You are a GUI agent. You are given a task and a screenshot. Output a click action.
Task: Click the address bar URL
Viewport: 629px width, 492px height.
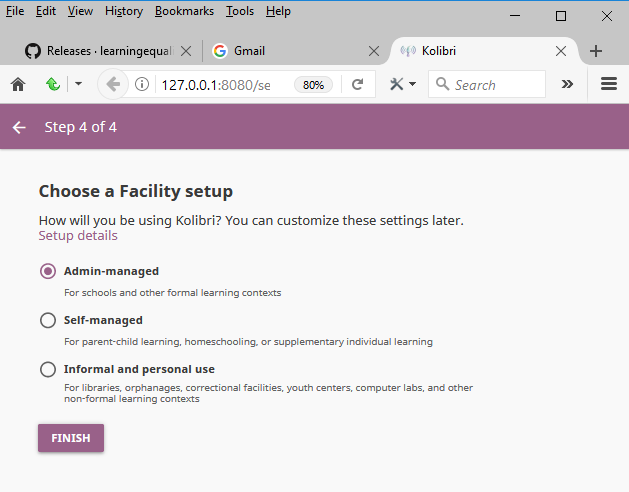[x=216, y=85]
